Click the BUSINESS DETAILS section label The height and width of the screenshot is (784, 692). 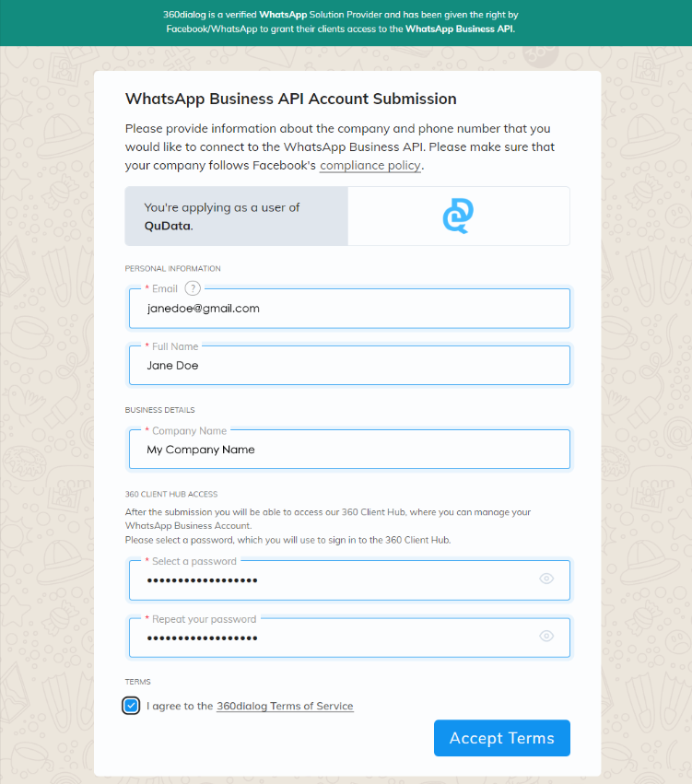159,410
